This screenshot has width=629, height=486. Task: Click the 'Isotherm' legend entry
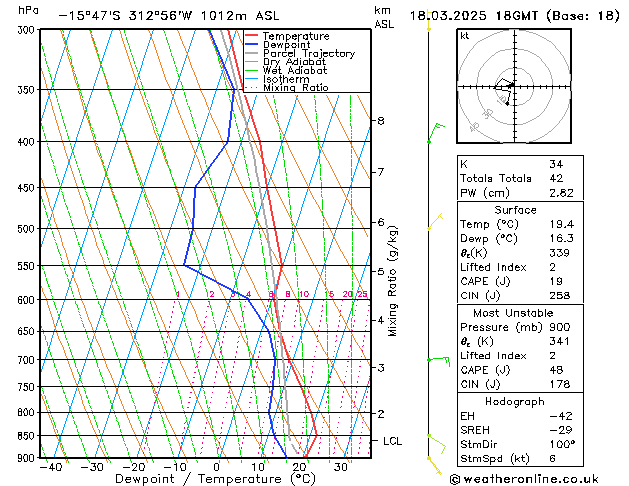pos(286,79)
